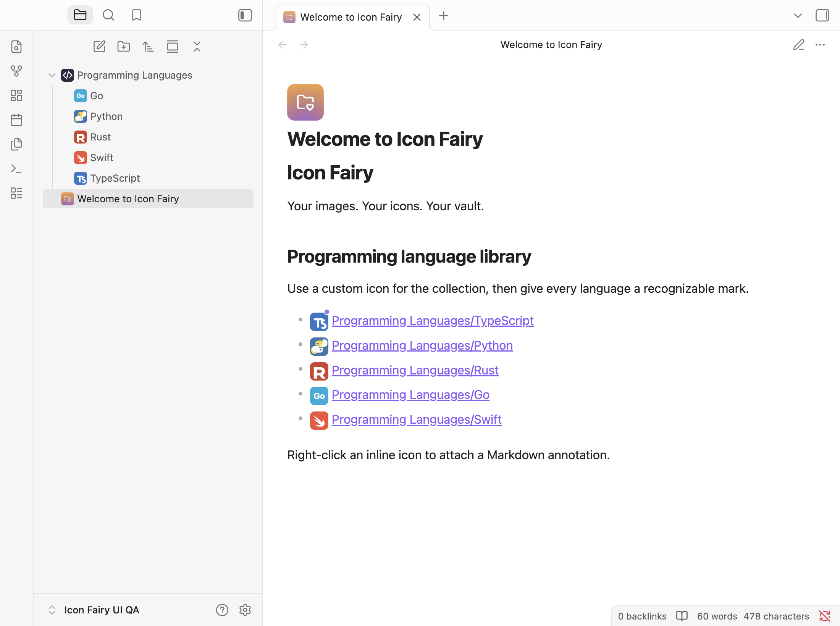Open the settings gear
The image size is (840, 626).
click(245, 610)
